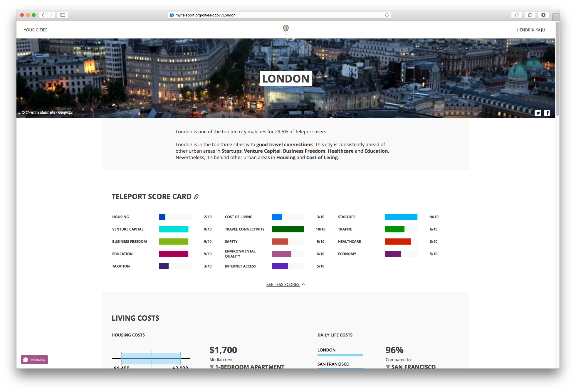Image resolution: width=576 pixels, height=392 pixels.
Task: Open the 1-Bedroom Apartment dropdown
Action: pyautogui.click(x=247, y=367)
